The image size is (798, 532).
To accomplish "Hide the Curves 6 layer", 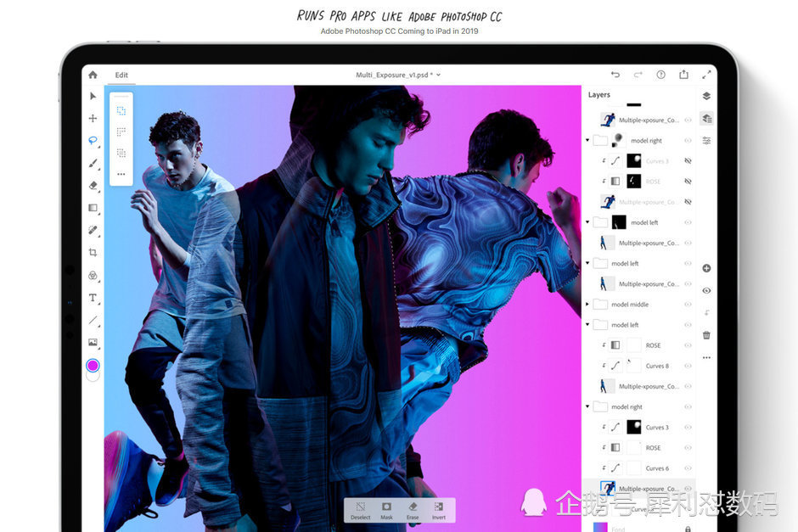I will click(688, 468).
